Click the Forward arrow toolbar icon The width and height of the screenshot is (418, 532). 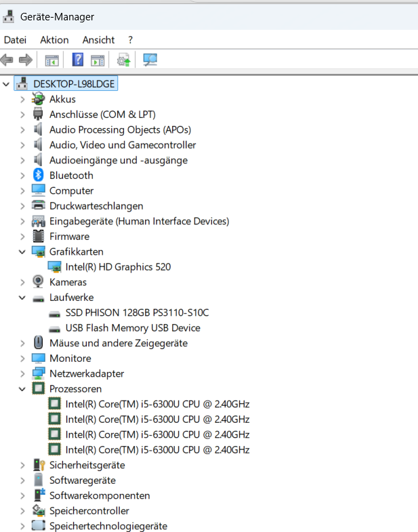26,60
